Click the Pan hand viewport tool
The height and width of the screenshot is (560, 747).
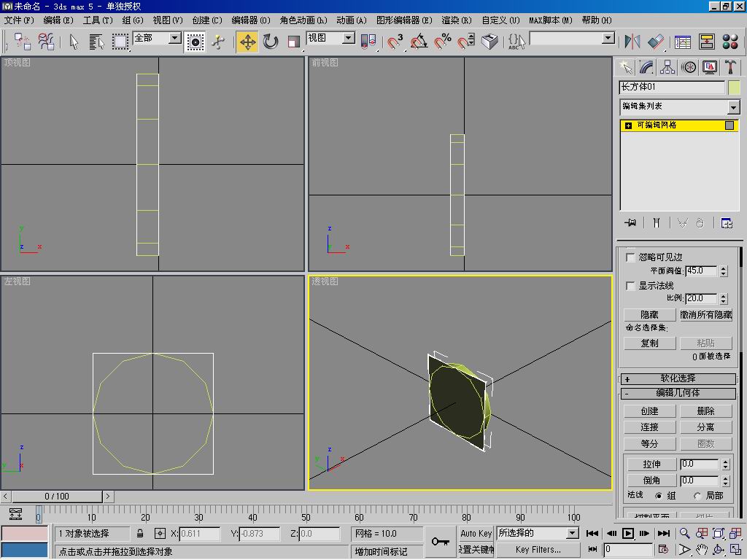coord(701,550)
